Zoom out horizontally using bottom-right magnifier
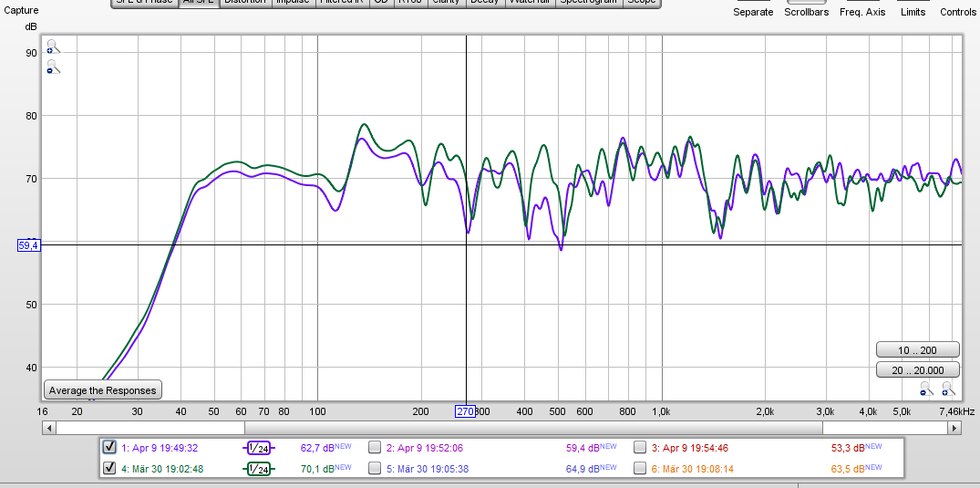Viewport: 980px width, 488px height. point(925,390)
